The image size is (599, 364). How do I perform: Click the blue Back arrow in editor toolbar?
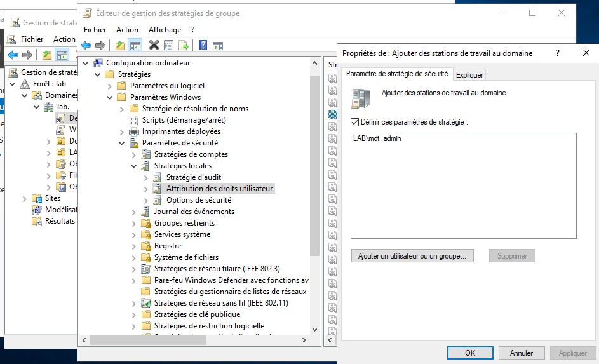(x=86, y=45)
